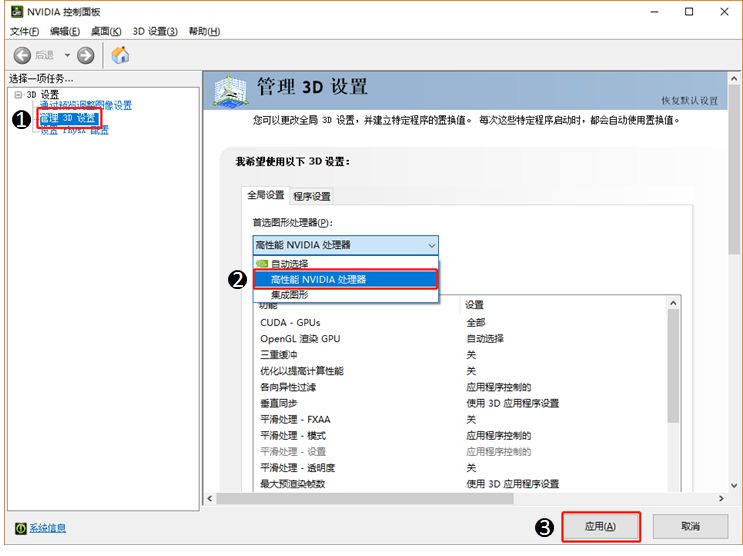Click horizontal scrollbar left arrow
Image resolution: width=743 pixels, height=556 pixels.
[210, 499]
